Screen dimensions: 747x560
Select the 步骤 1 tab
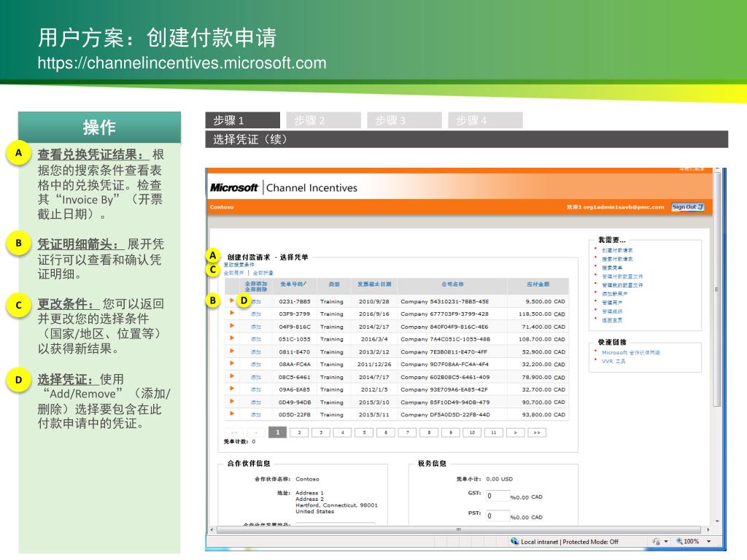(242, 120)
